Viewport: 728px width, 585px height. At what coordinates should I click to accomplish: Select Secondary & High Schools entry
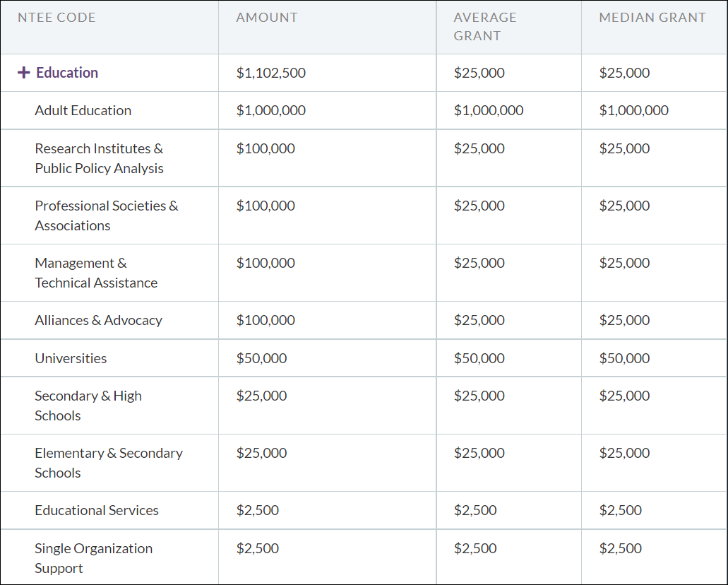[88, 406]
